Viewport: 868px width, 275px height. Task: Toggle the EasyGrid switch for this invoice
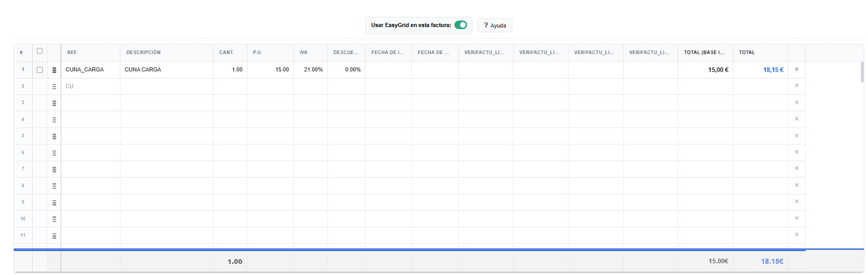[x=461, y=25]
